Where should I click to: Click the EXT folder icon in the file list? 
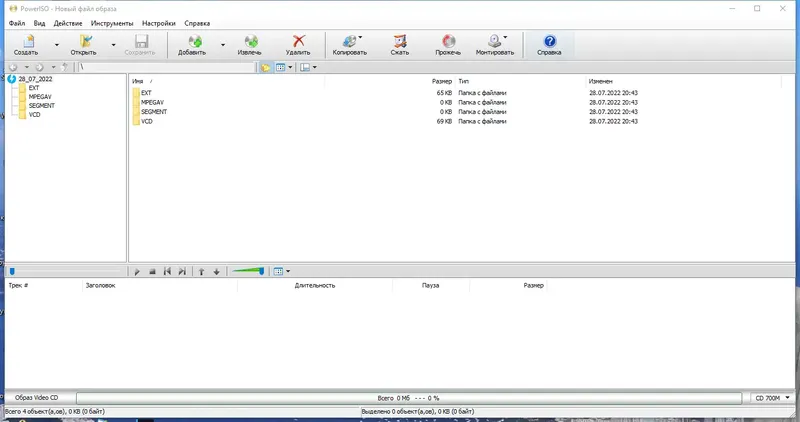point(136,93)
